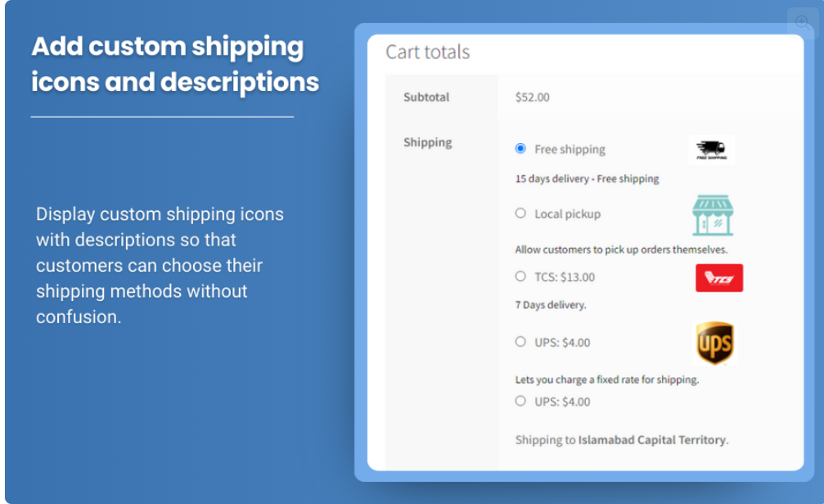Click the red TCS courier logo
Screen dimensions: 824x504
point(718,278)
